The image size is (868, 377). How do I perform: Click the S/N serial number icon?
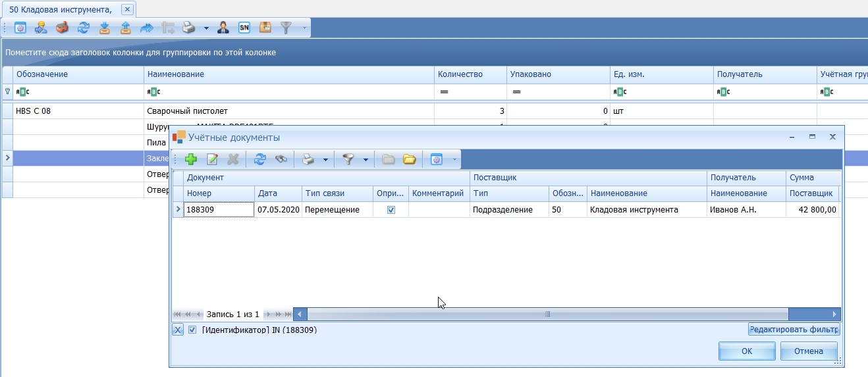244,28
